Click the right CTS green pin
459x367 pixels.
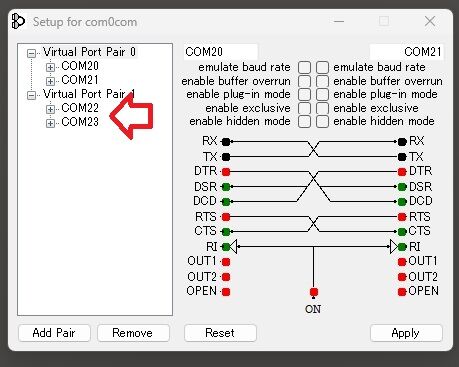[x=402, y=231]
